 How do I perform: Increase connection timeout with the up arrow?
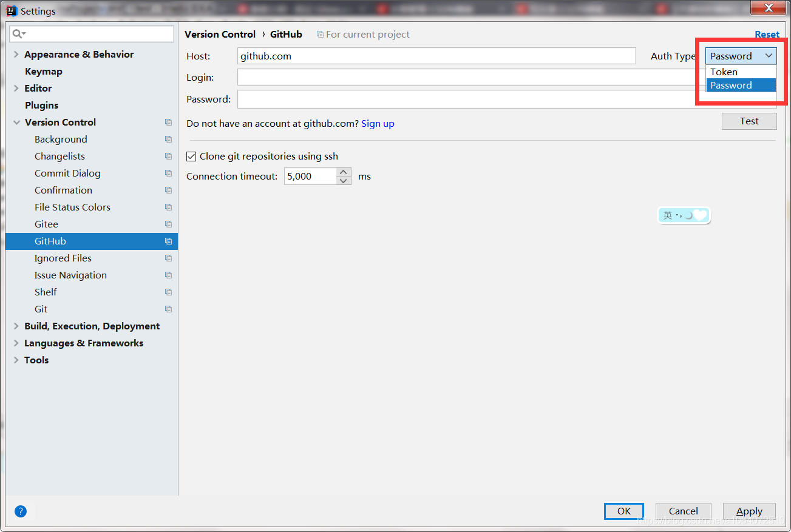(344, 172)
